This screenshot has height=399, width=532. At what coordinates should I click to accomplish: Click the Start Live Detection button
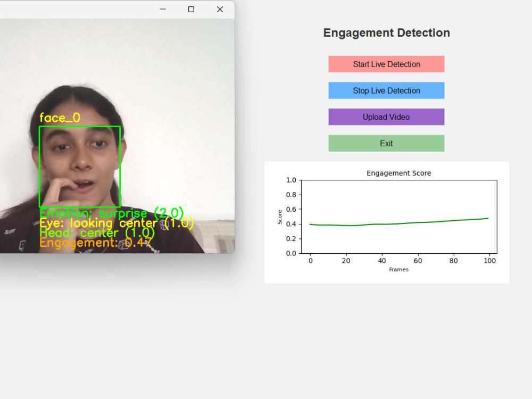(386, 64)
